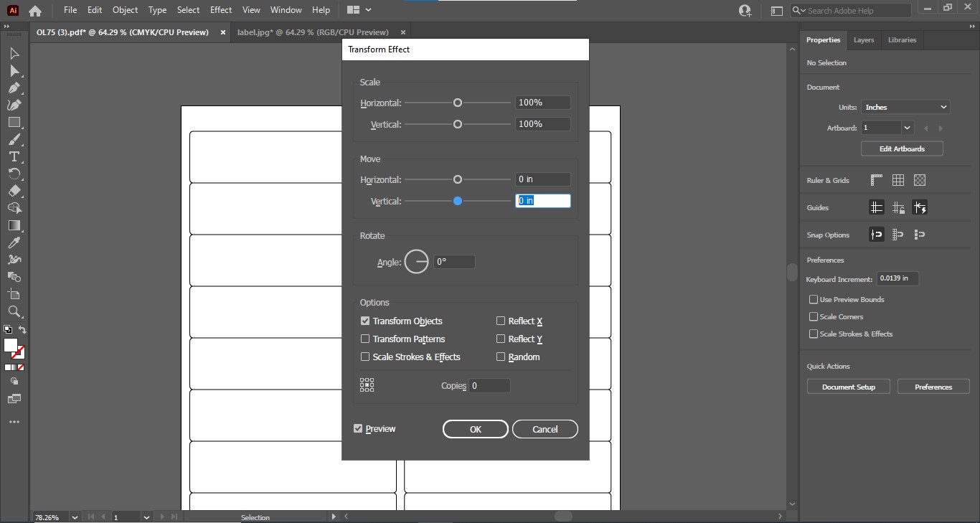This screenshot has width=980, height=523.
Task: Open the Units dropdown
Action: click(x=905, y=107)
